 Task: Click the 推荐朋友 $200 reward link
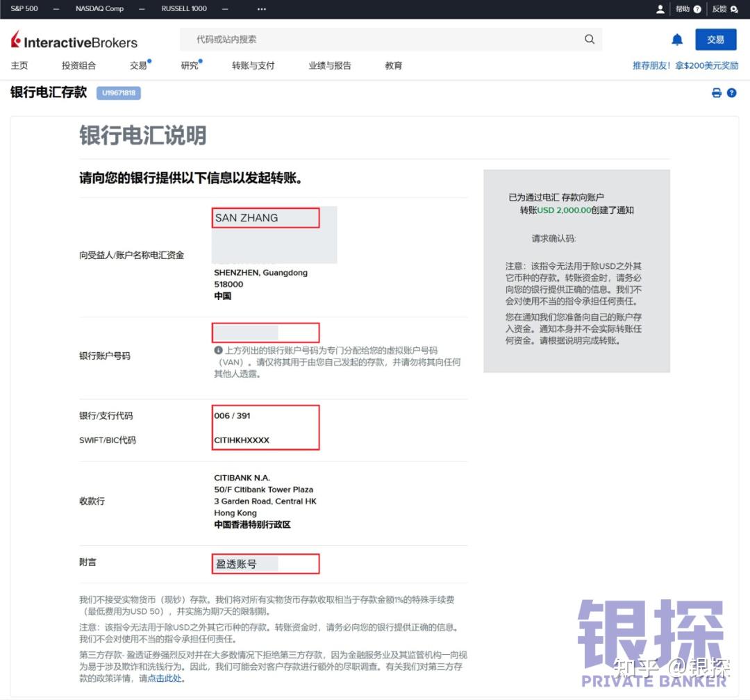pyautogui.click(x=685, y=65)
